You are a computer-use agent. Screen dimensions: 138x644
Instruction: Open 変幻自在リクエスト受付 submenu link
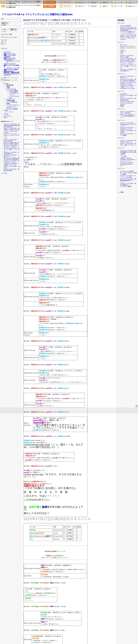13,68
